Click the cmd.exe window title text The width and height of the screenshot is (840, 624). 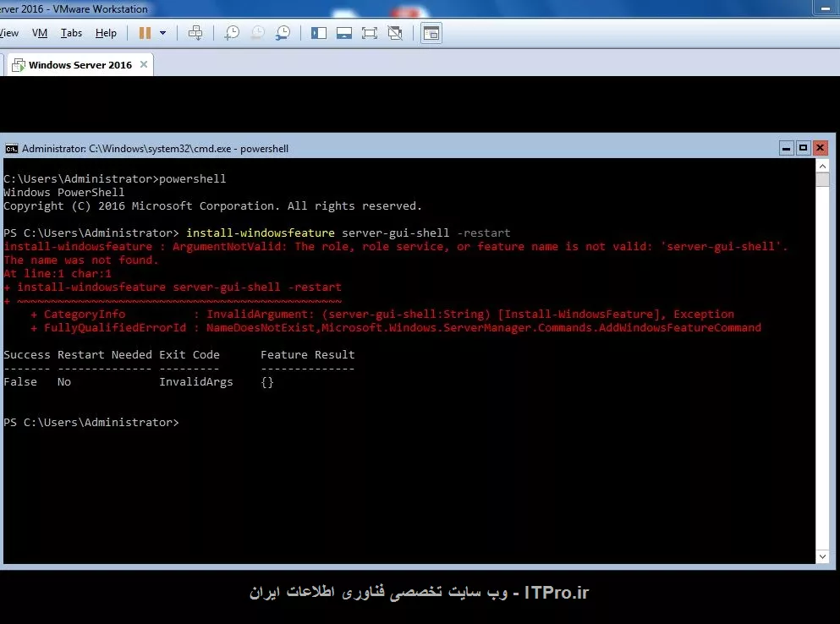[156, 148]
